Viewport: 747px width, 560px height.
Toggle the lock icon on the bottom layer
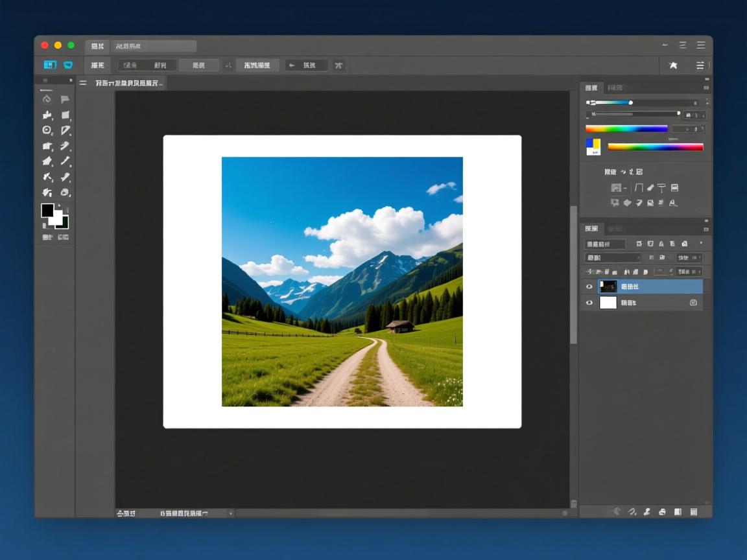point(693,303)
